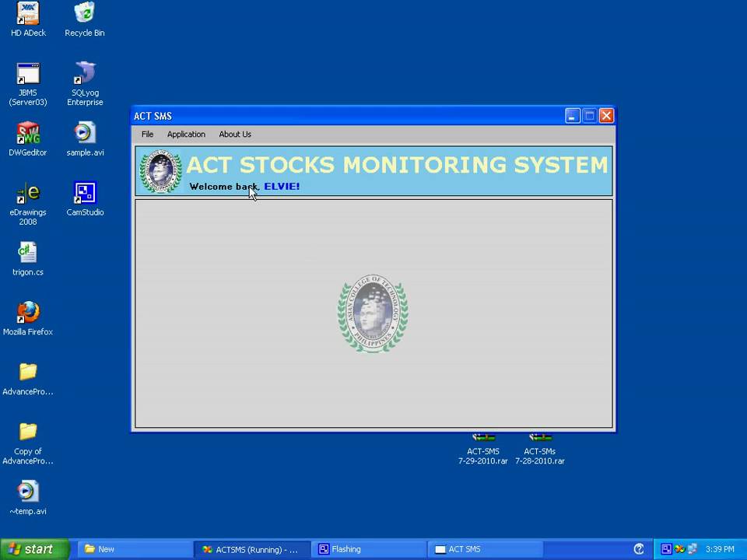This screenshot has width=747, height=560.
Task: Click the large college seal in main panel
Action: point(373,313)
